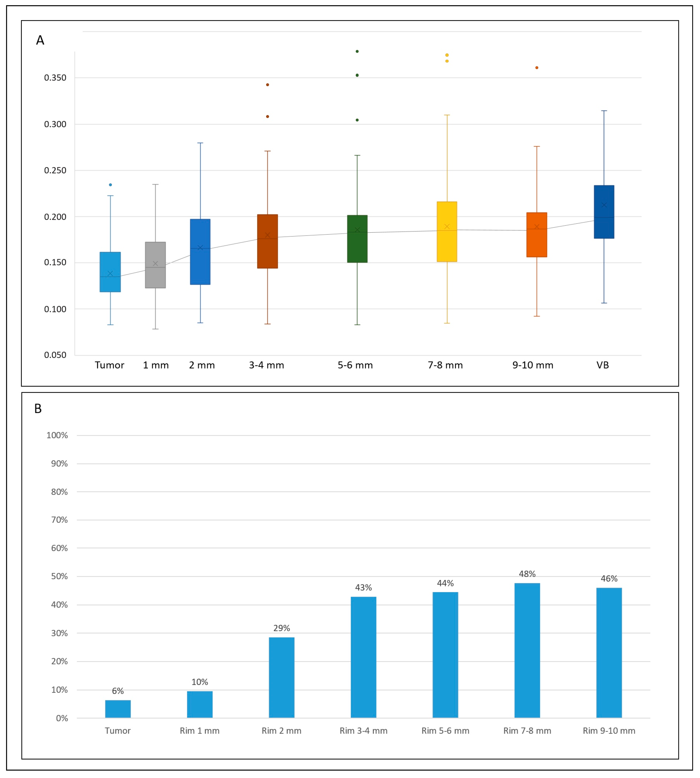The image size is (700, 778).
Task: Click the 70% y-axis label
Action: point(60,520)
